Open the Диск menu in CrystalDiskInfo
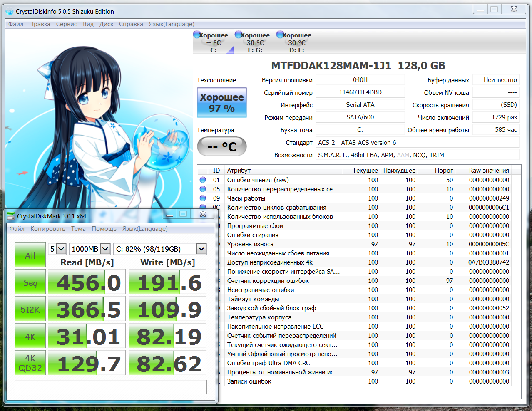Viewport: 532px width, 411px height. pos(107,24)
